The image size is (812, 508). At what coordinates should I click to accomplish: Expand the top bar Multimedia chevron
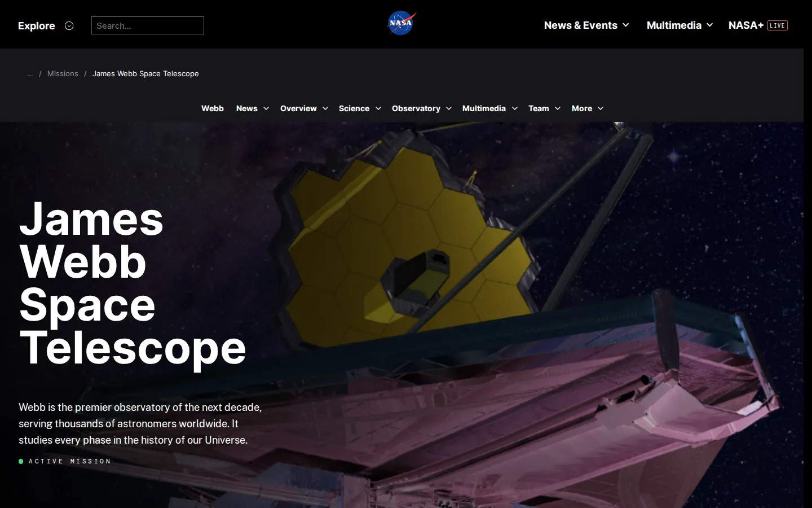[710, 25]
